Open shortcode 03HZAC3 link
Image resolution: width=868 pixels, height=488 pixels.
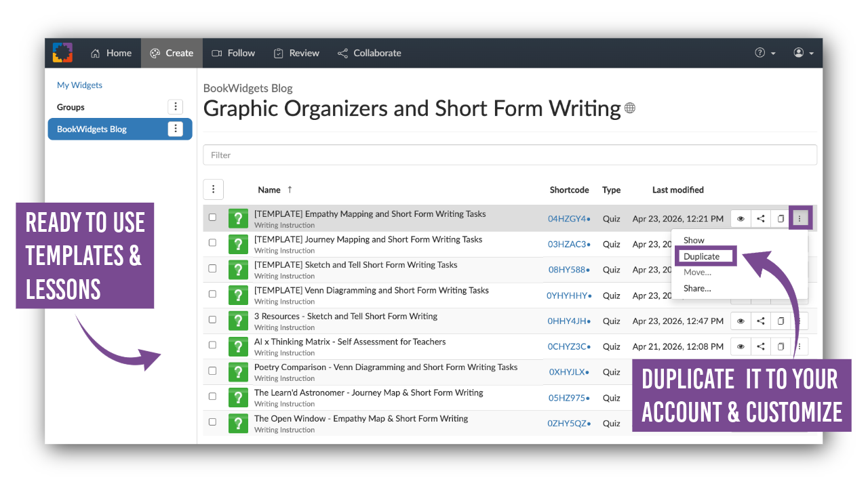pos(569,244)
